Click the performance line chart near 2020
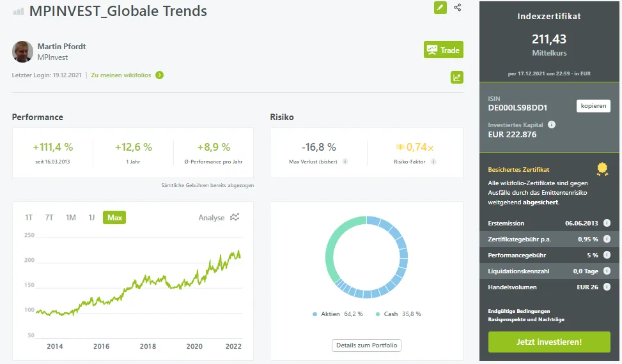The height and width of the screenshot is (364, 622). [194, 279]
